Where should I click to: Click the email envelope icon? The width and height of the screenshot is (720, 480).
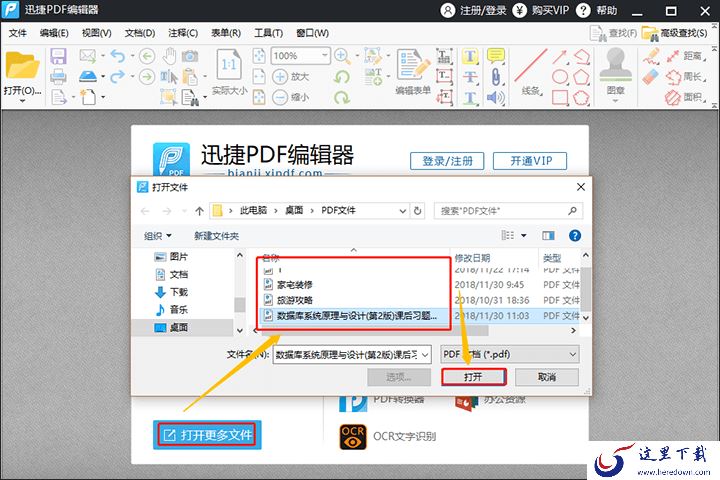pyautogui.click(x=87, y=56)
